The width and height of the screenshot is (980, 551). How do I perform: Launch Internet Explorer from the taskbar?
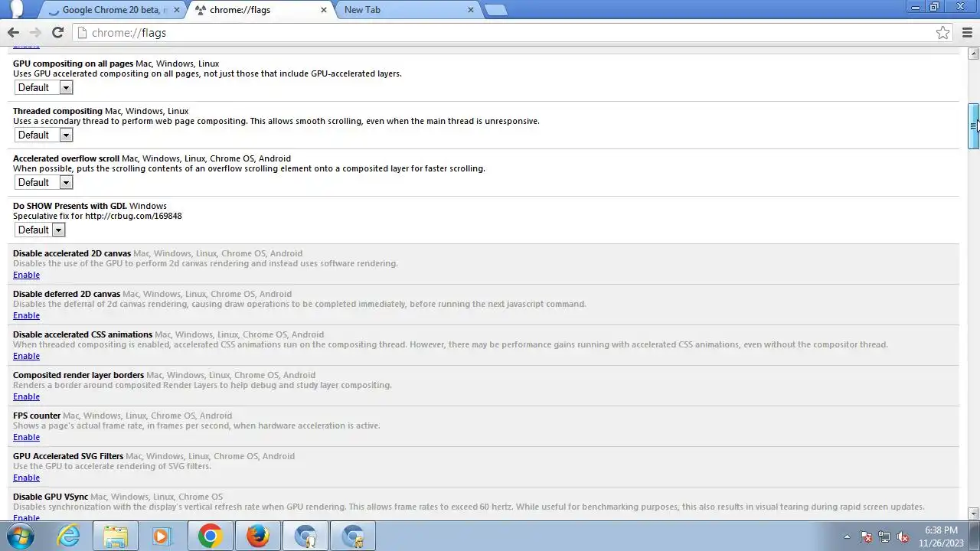tap(69, 536)
